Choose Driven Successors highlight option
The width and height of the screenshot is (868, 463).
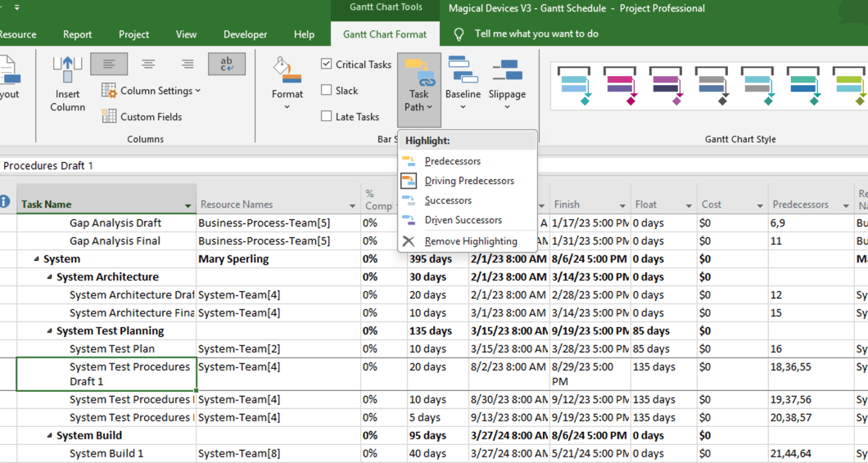pos(468,220)
